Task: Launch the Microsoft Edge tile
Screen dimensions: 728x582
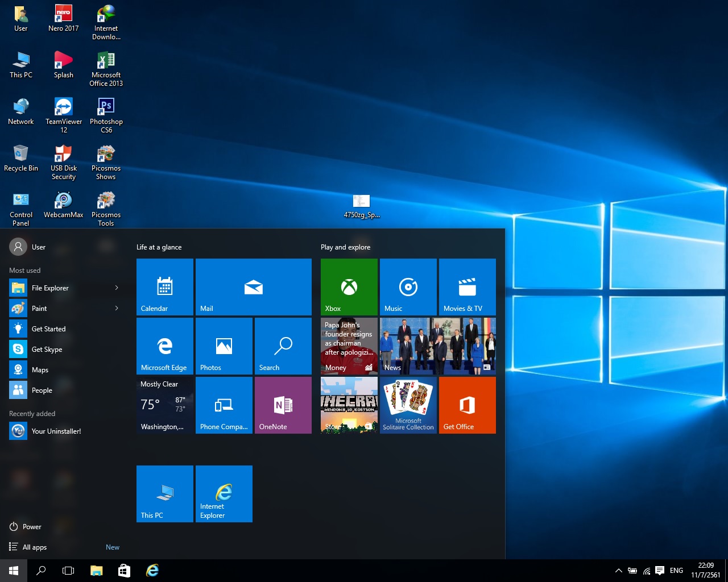Action: click(x=165, y=346)
